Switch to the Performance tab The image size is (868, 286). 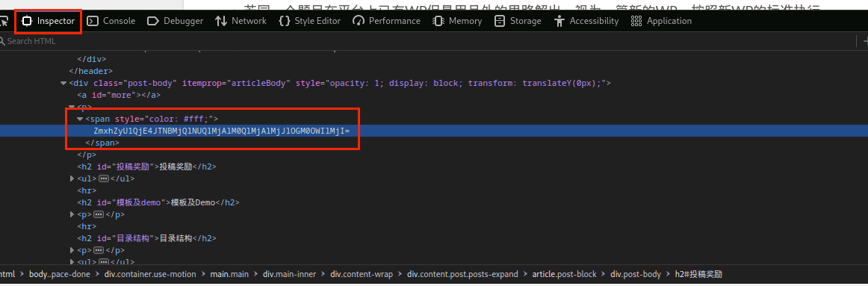[x=387, y=21]
